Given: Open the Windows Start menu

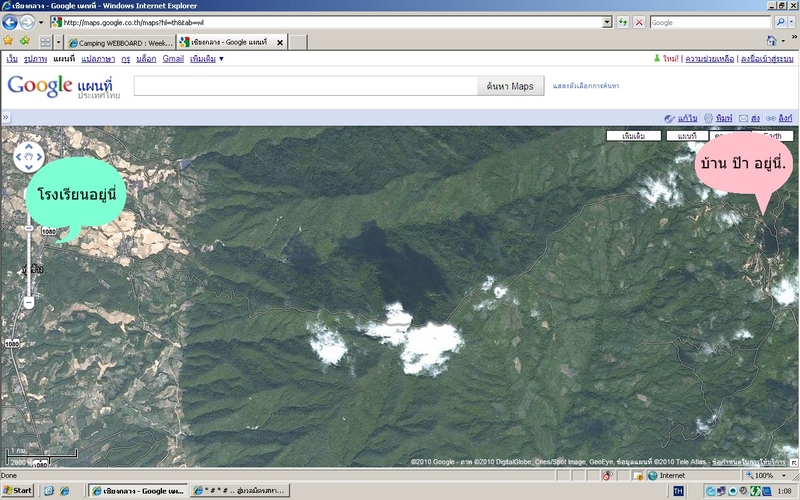Looking at the screenshot, I should tap(18, 491).
